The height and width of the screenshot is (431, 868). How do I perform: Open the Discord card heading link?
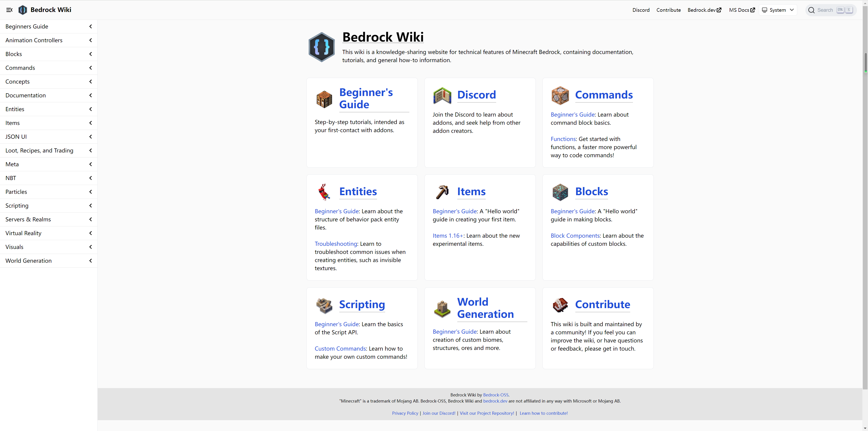476,95
